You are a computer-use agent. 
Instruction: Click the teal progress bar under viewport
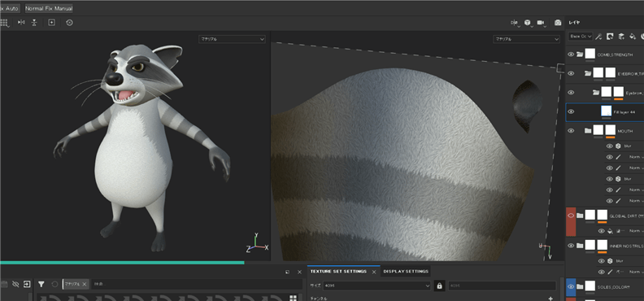[122, 263]
